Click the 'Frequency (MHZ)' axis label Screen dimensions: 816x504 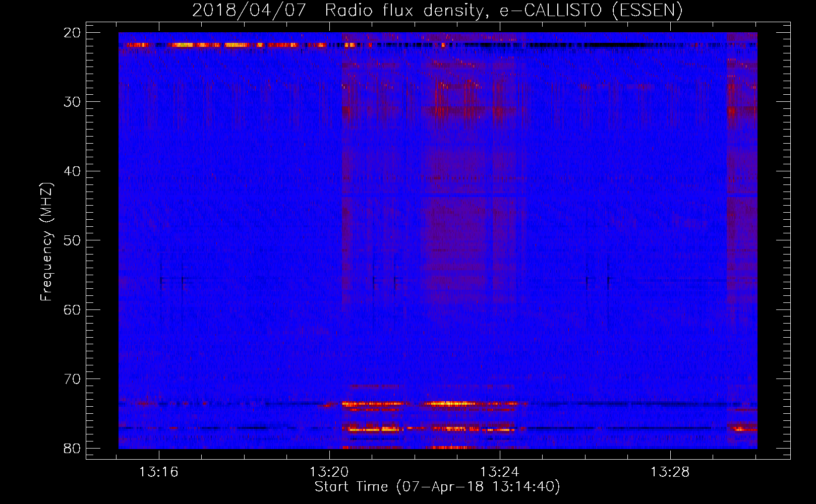[46, 242]
